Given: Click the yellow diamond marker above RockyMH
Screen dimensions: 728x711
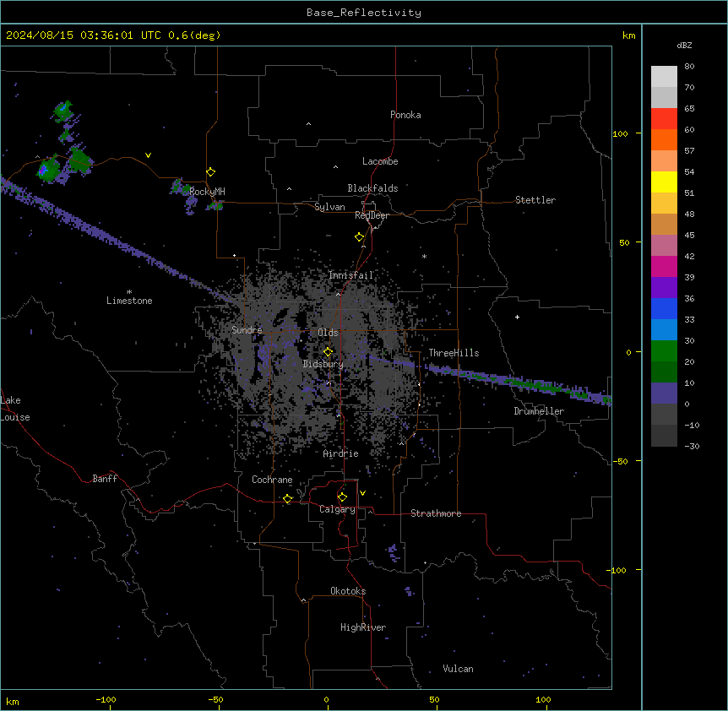Looking at the screenshot, I should click(210, 172).
